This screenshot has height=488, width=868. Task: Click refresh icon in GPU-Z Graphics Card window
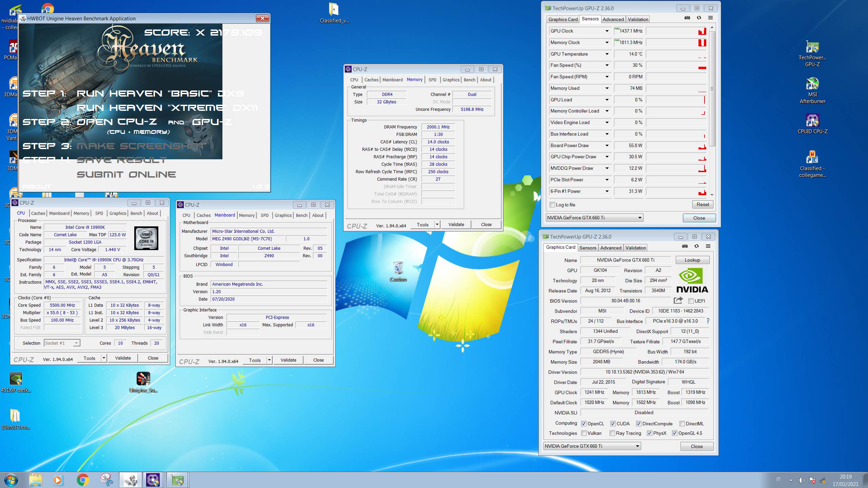[696, 246]
